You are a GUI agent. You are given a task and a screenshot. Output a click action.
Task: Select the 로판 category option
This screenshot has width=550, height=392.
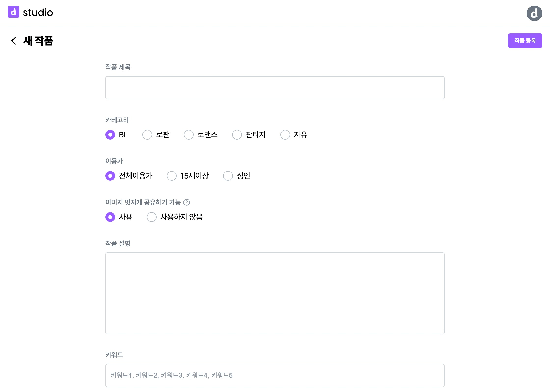click(x=147, y=135)
